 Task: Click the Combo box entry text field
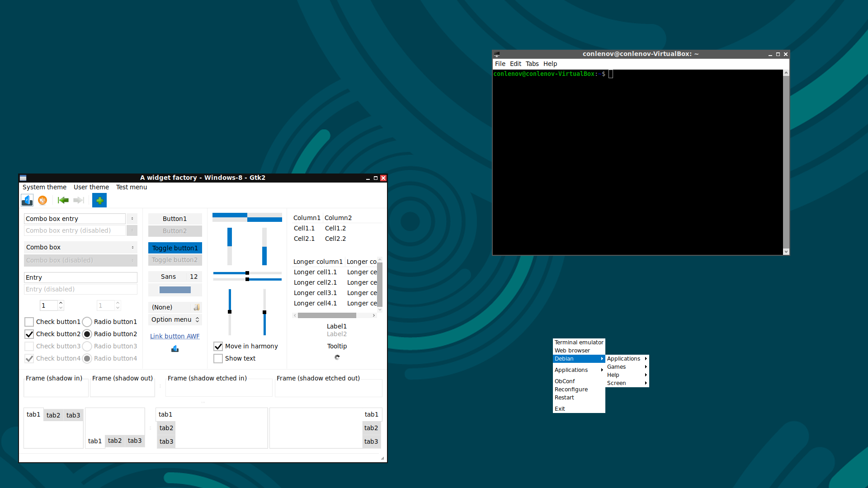75,219
